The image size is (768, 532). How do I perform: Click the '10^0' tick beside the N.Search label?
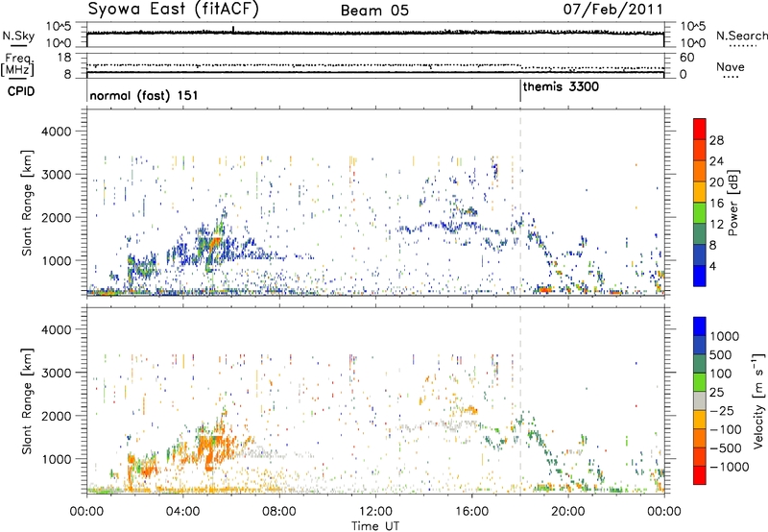click(693, 43)
